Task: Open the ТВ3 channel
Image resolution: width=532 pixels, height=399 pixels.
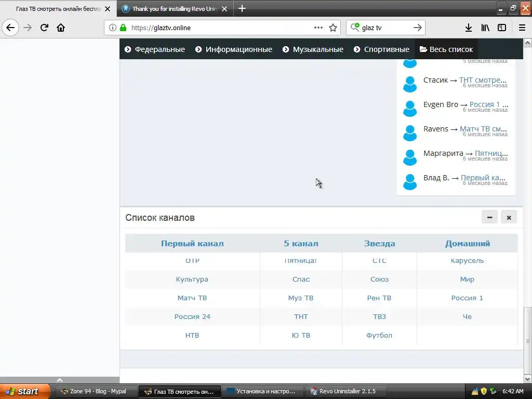Action: click(x=379, y=316)
